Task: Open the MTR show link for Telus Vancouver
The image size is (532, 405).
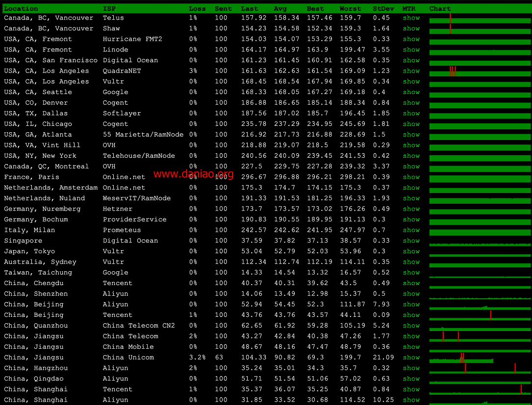Action: [x=411, y=18]
